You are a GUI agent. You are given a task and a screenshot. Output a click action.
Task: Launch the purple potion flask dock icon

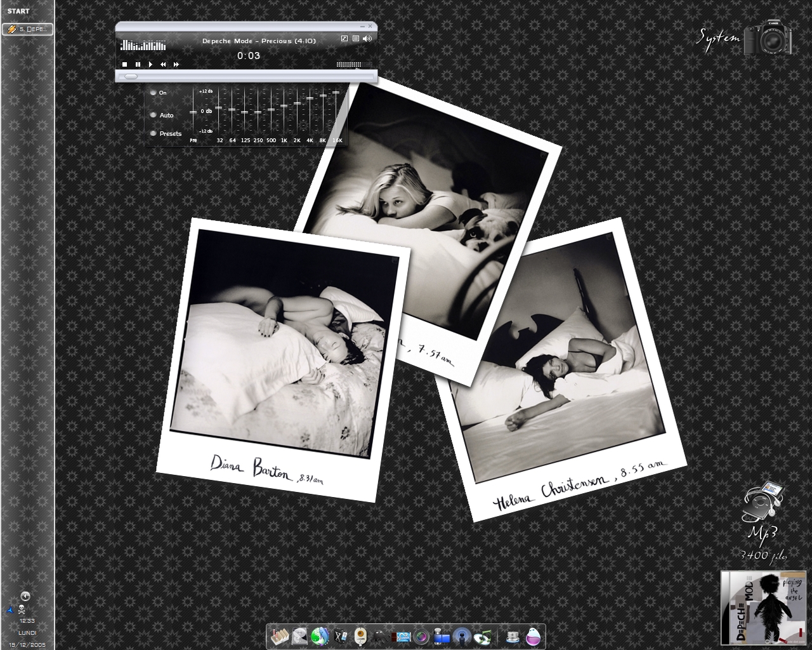(533, 637)
